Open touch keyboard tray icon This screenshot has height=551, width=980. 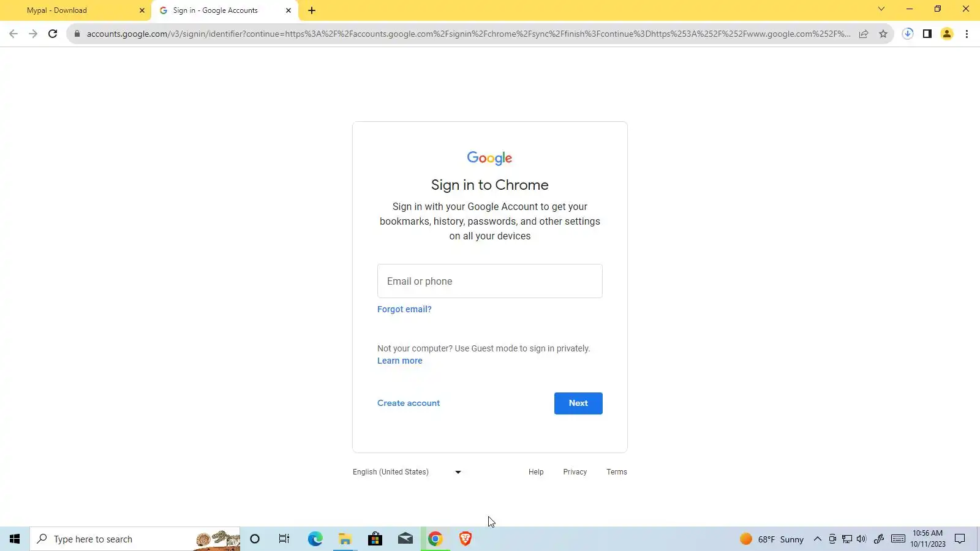pos(899,539)
